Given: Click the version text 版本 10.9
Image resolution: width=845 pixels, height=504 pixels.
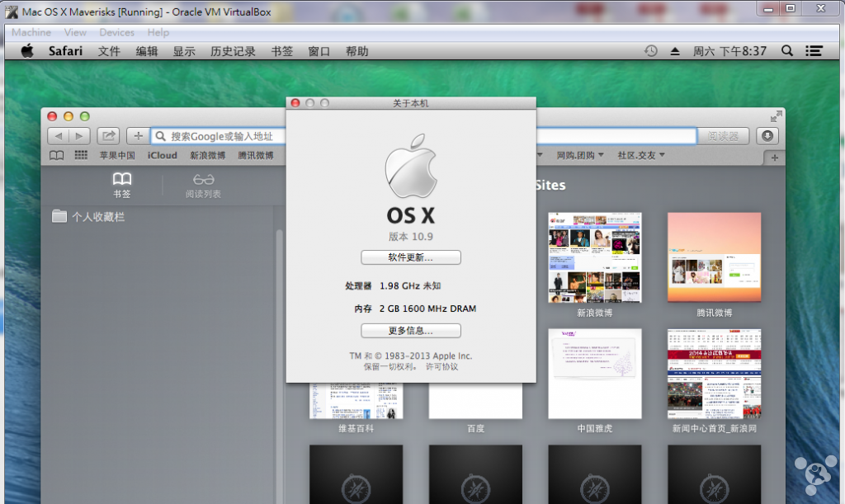Looking at the screenshot, I should [411, 237].
